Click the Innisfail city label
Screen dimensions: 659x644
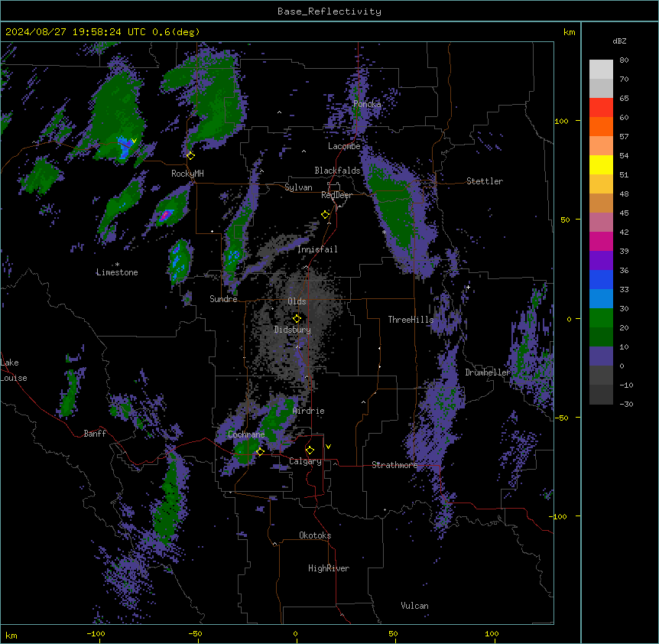tap(317, 249)
